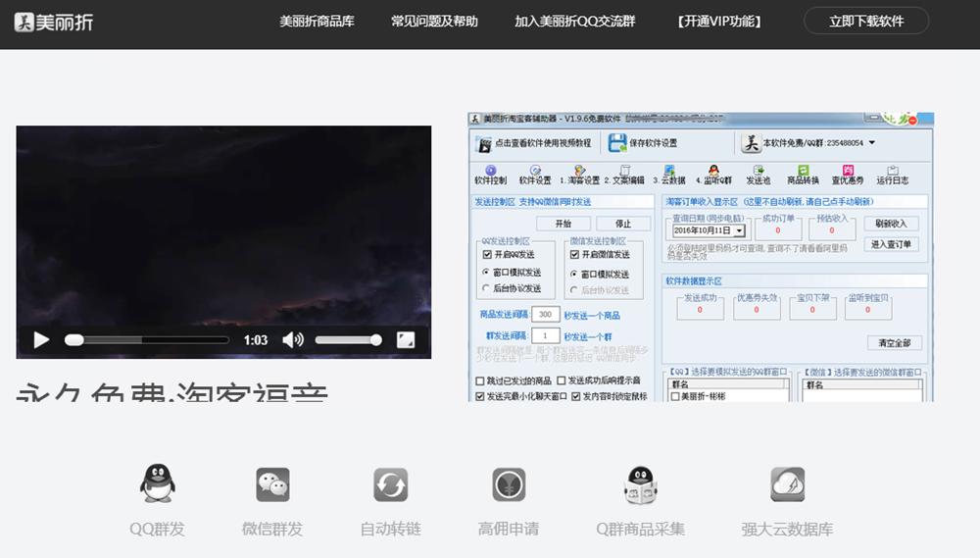Select 后台协议发送 radio in QQ发送控制区
The image size is (980, 558).
click(487, 289)
